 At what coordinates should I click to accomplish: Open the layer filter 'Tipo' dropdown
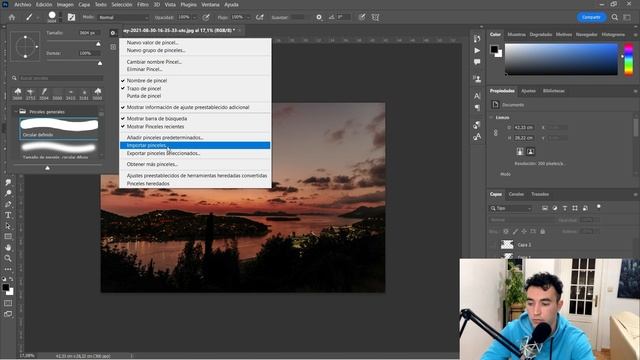click(511, 208)
